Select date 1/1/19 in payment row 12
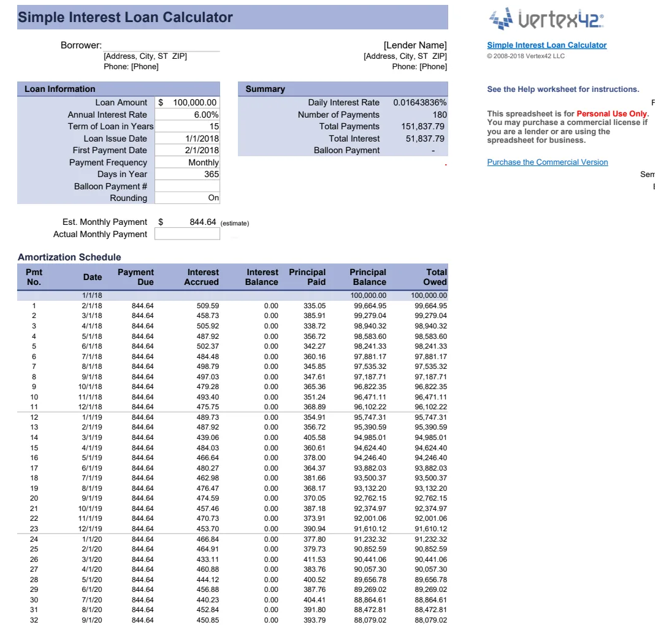Screen dimensions: 672x625 92,417
